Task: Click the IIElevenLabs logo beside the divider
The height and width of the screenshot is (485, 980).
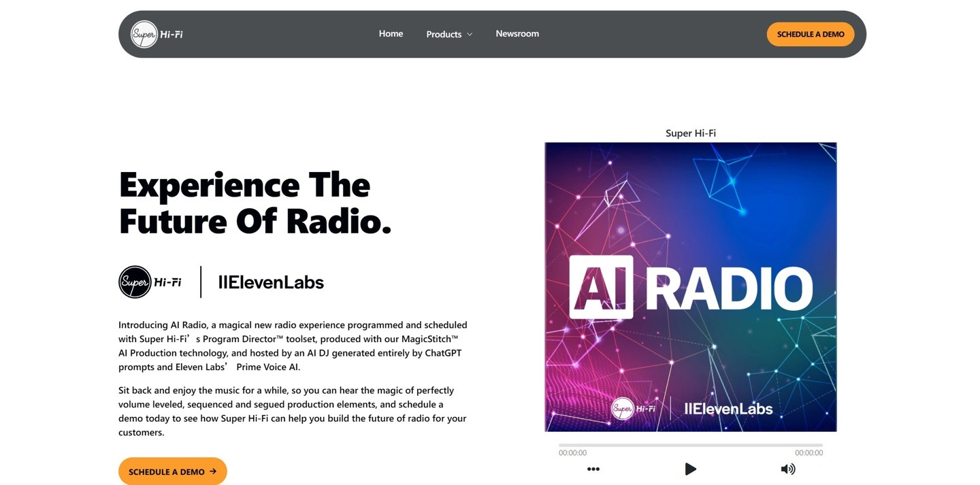Action: 271,282
